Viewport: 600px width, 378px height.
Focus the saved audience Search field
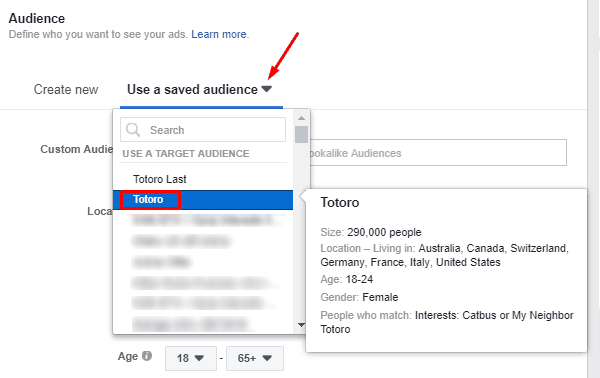[203, 130]
